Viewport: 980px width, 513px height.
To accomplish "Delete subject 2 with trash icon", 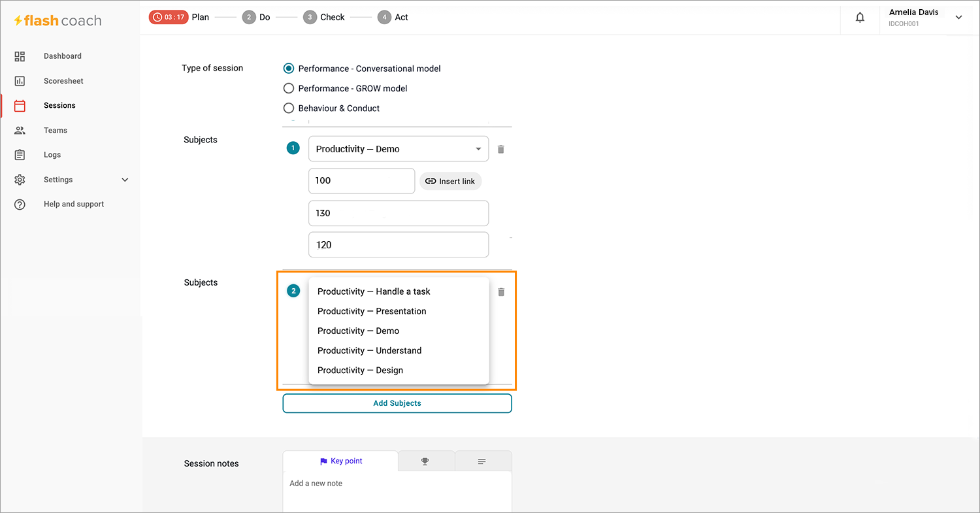I will pyautogui.click(x=501, y=292).
